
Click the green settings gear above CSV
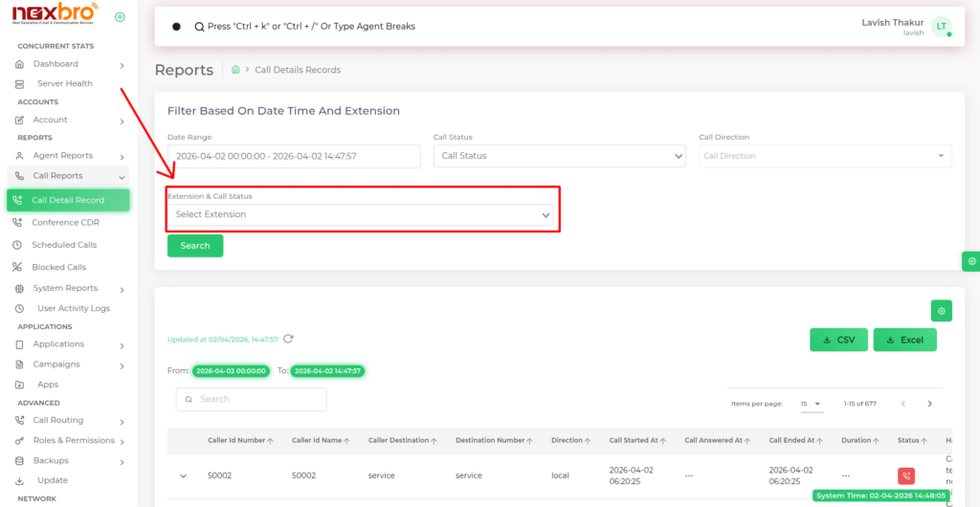941,310
